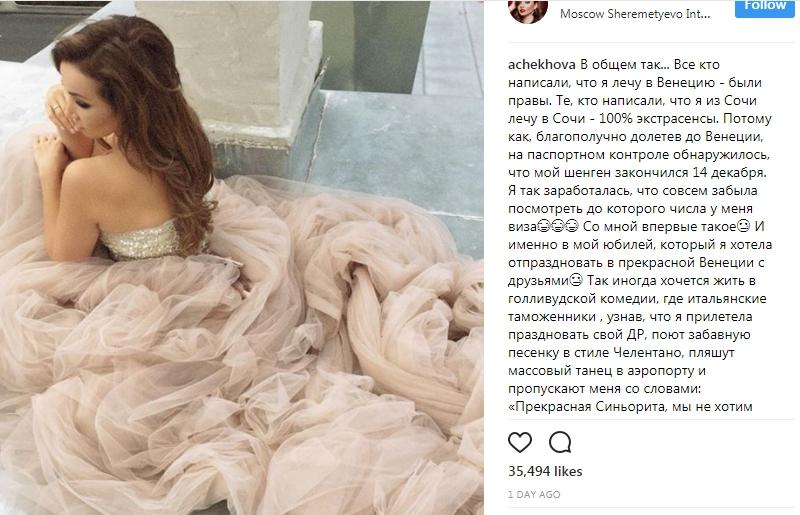
Task: Visit the achekhova username in the caption
Action: tap(542, 65)
